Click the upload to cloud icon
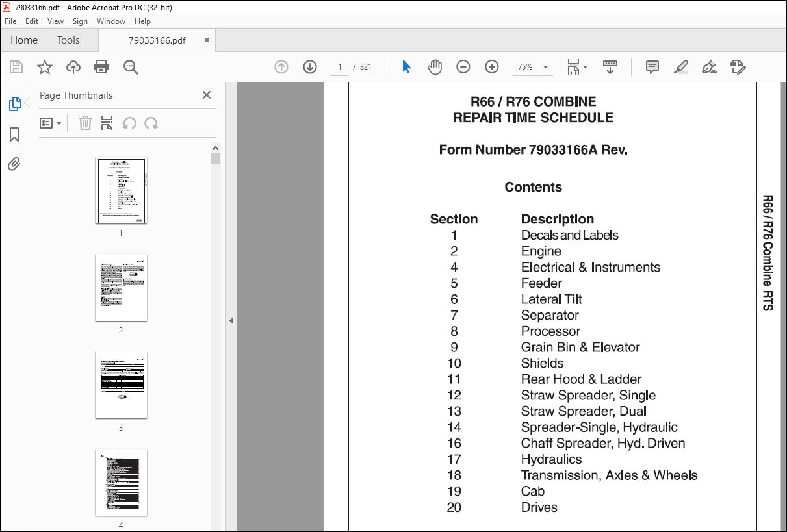787x532 pixels. tap(73, 67)
